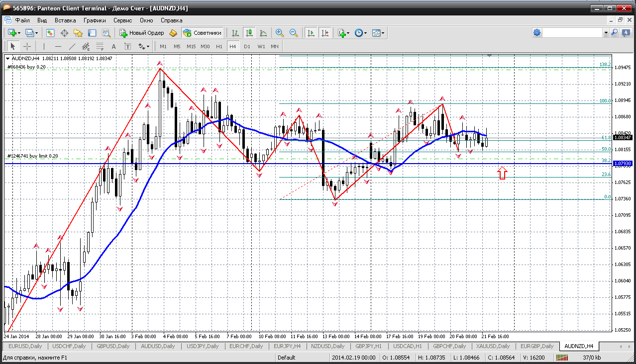Click the connection bars status icon

click(x=562, y=358)
